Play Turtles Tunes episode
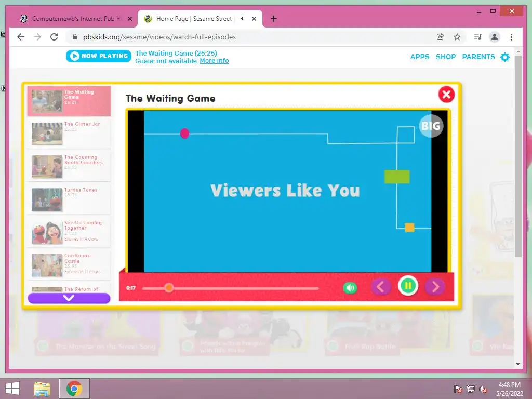This screenshot has height=399, width=532. point(69,199)
